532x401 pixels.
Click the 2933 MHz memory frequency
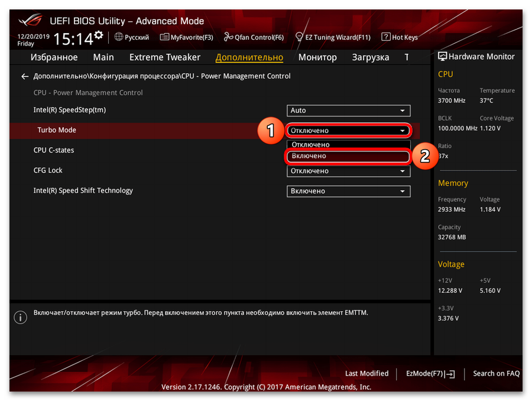tap(451, 209)
